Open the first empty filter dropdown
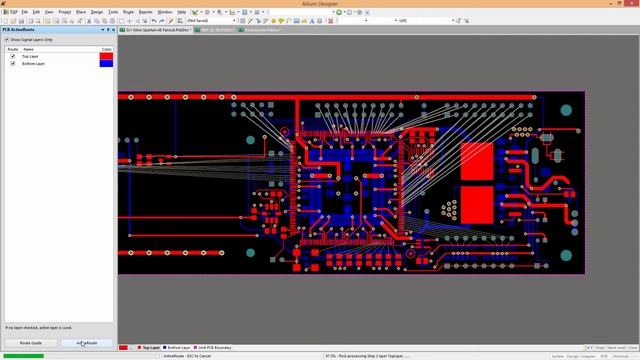640x360 pixels. pos(353,20)
